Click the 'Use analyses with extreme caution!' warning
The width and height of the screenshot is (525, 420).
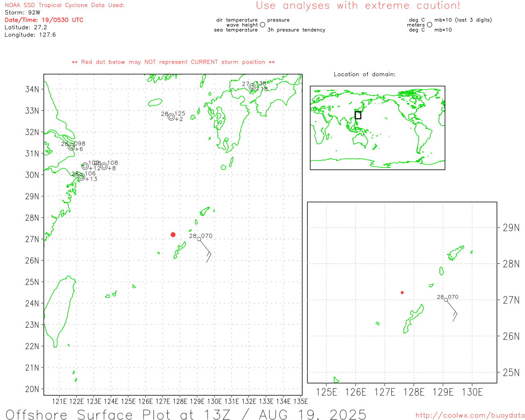pyautogui.click(x=358, y=6)
